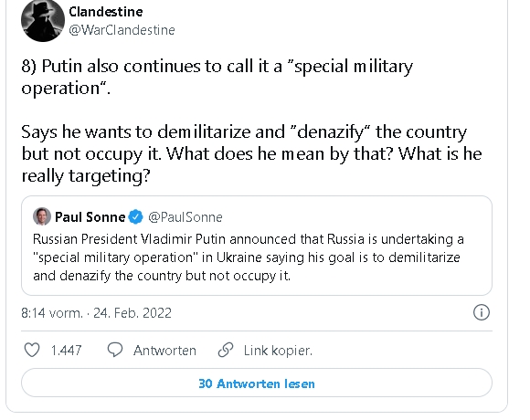The width and height of the screenshot is (530, 420).
Task: Click the heart like icon
Action: point(32,350)
